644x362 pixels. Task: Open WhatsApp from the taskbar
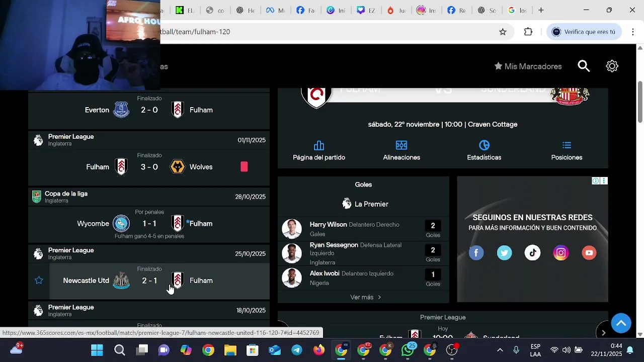[x=408, y=350]
